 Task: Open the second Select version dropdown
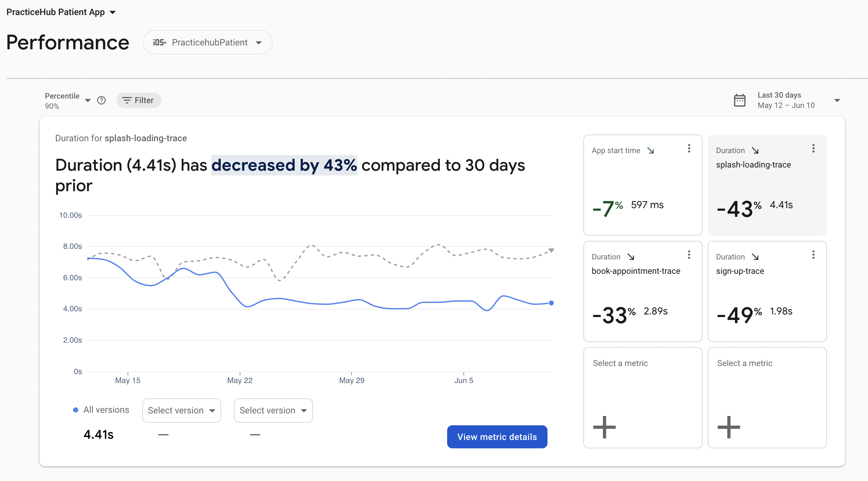[273, 410]
